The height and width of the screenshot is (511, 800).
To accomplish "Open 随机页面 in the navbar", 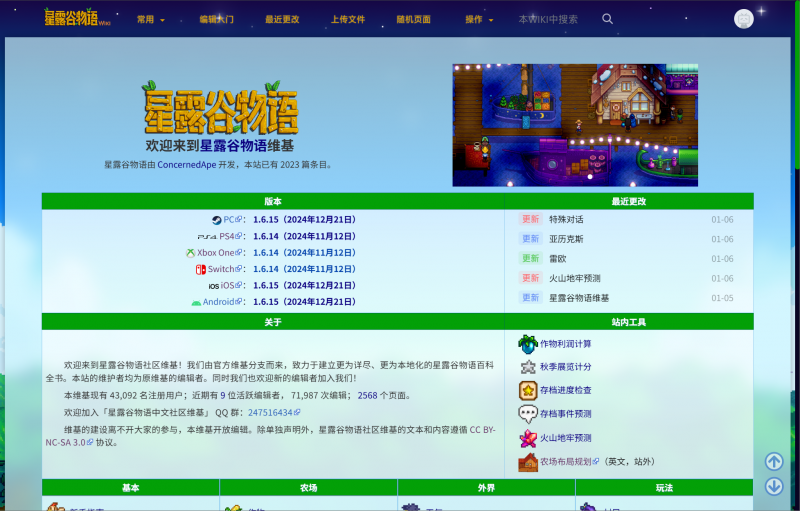I will [413, 19].
